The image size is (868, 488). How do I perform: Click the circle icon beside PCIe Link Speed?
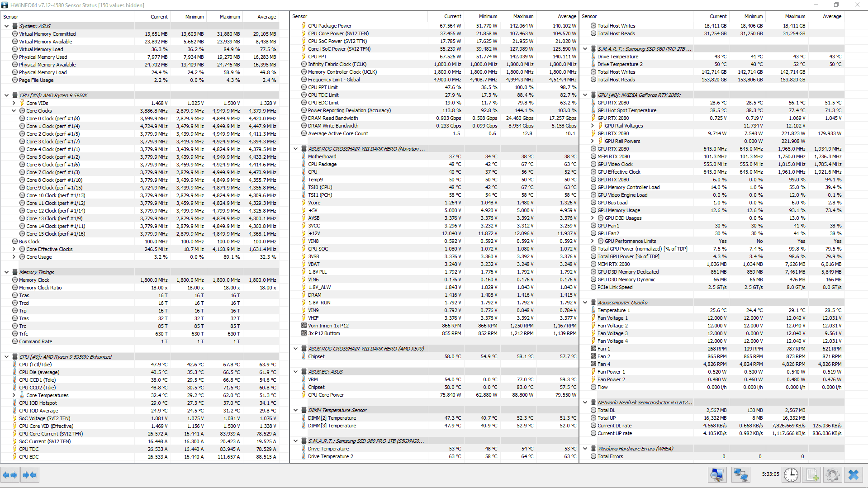[x=593, y=287]
